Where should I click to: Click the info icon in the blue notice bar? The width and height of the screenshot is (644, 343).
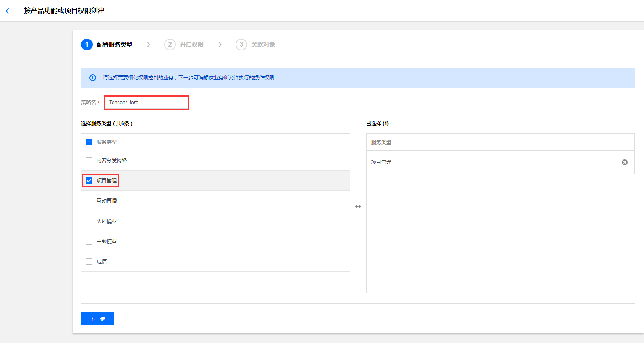pyautogui.click(x=93, y=78)
